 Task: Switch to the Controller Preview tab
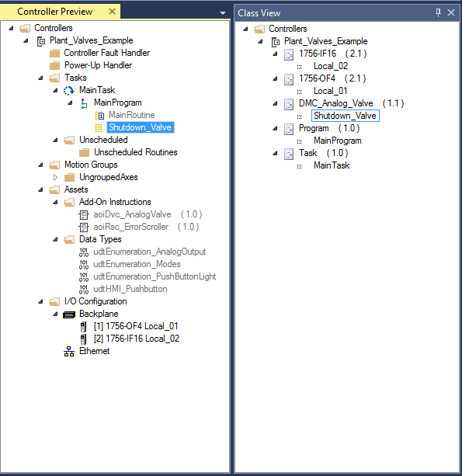(55, 12)
